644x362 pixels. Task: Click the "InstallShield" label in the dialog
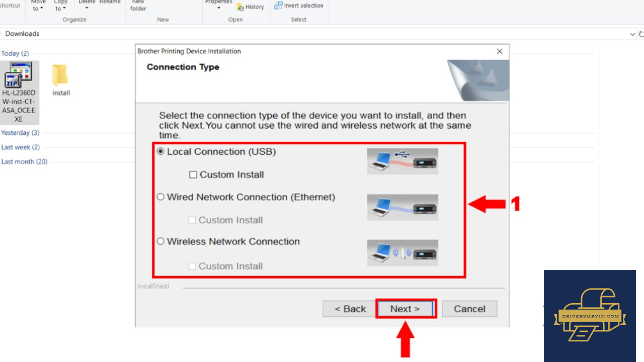pyautogui.click(x=153, y=286)
